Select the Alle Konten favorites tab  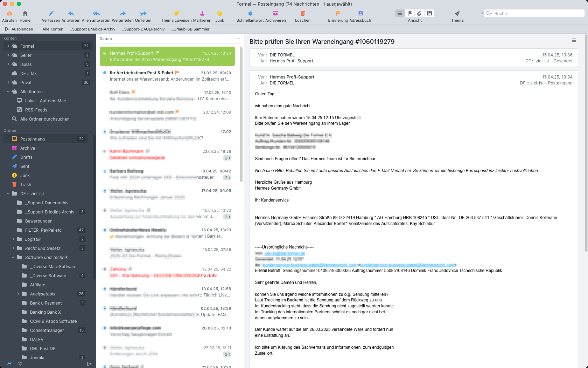[x=53, y=29]
